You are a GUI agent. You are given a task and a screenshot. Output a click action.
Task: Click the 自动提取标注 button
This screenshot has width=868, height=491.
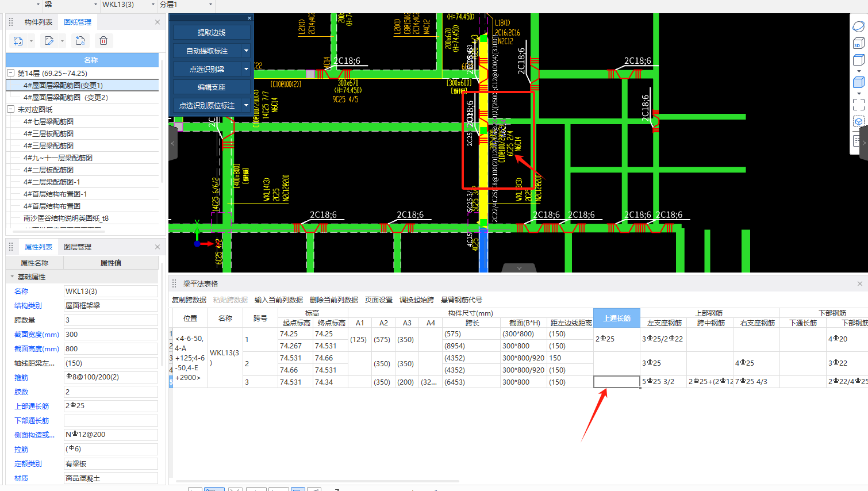tap(207, 51)
